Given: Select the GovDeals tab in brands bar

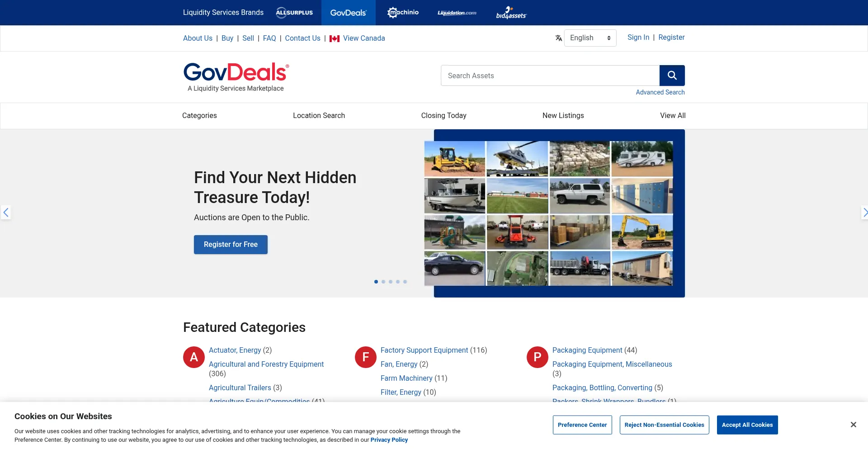Looking at the screenshot, I should (x=348, y=13).
